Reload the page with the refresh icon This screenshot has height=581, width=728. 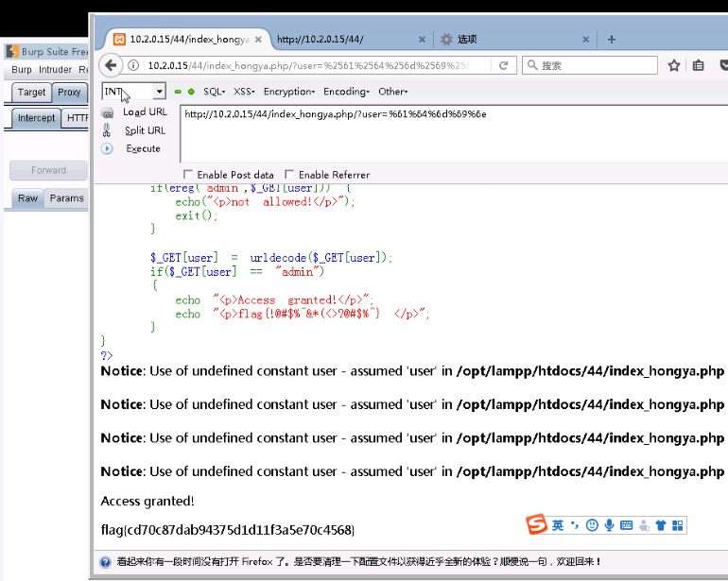[503, 65]
